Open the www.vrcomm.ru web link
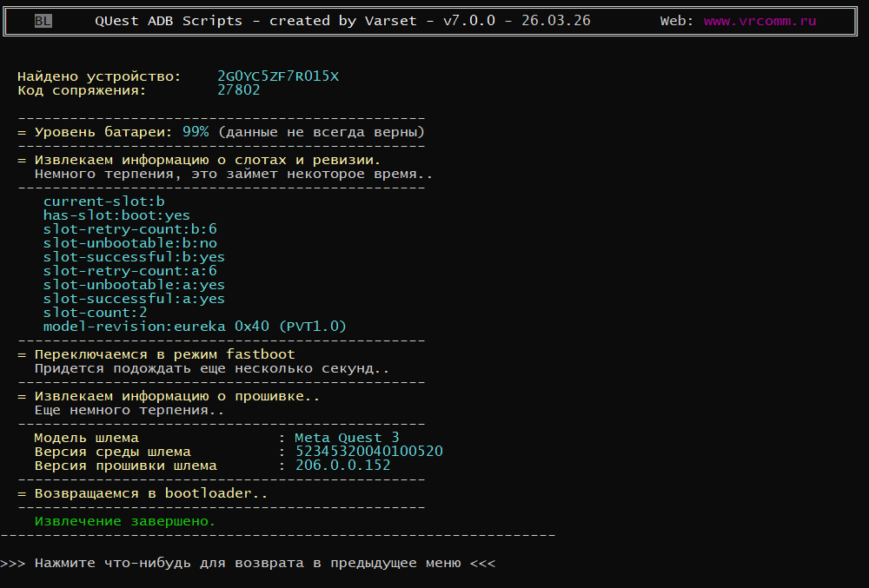 click(760, 21)
